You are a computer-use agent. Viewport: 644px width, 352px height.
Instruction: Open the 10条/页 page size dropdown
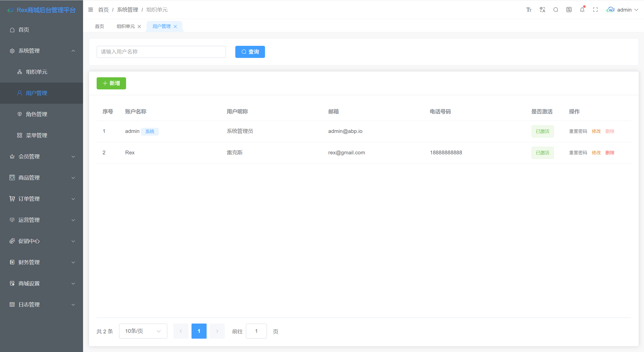143,331
